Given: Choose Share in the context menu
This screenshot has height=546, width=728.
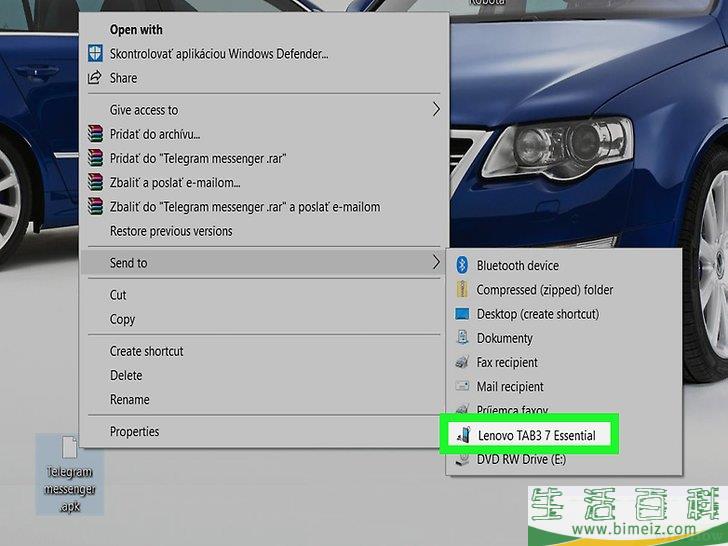Looking at the screenshot, I should (264, 78).
